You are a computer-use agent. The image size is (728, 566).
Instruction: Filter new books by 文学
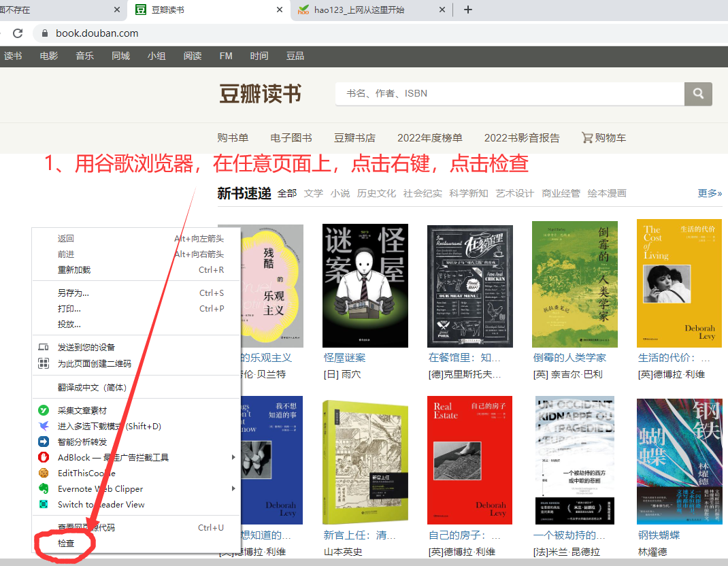coord(314,193)
